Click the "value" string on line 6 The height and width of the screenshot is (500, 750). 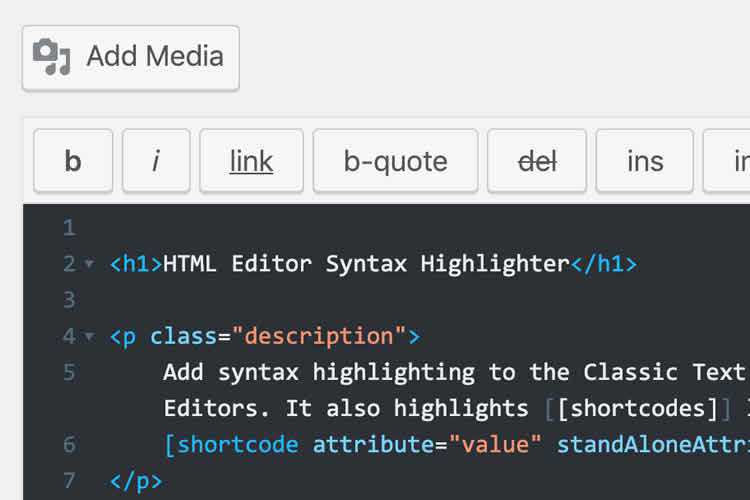[495, 444]
